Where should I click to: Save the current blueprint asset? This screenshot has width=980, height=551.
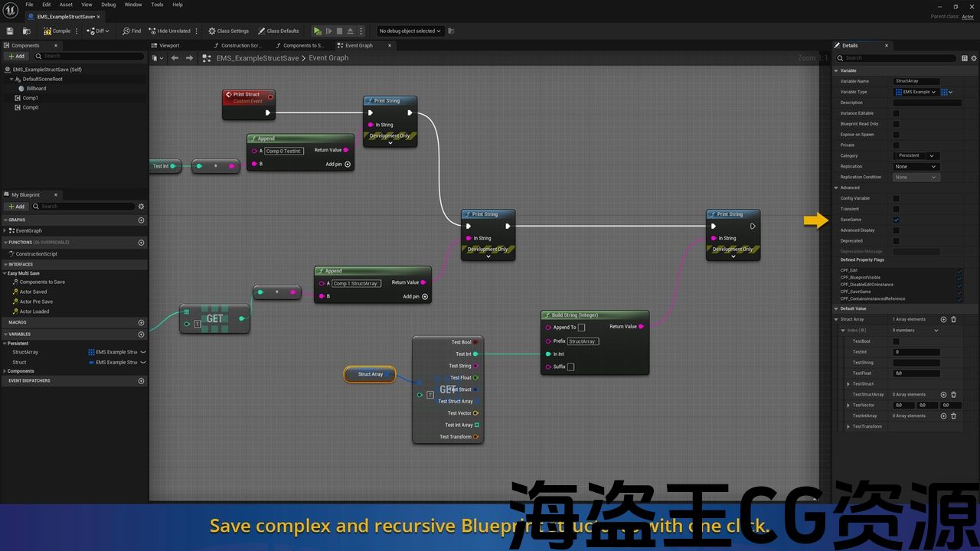(10, 31)
